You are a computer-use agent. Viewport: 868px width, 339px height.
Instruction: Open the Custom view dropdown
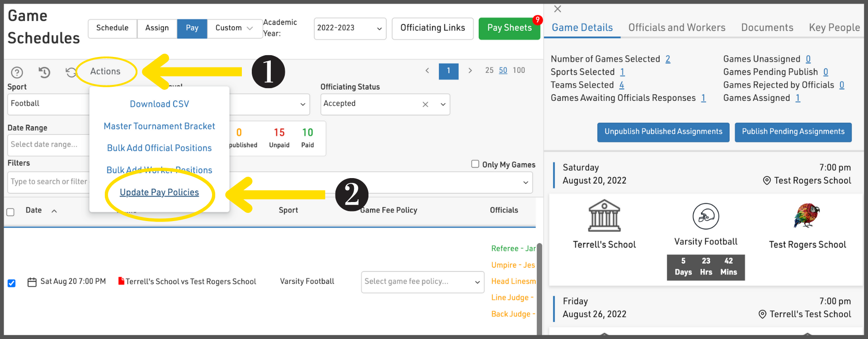pyautogui.click(x=234, y=28)
